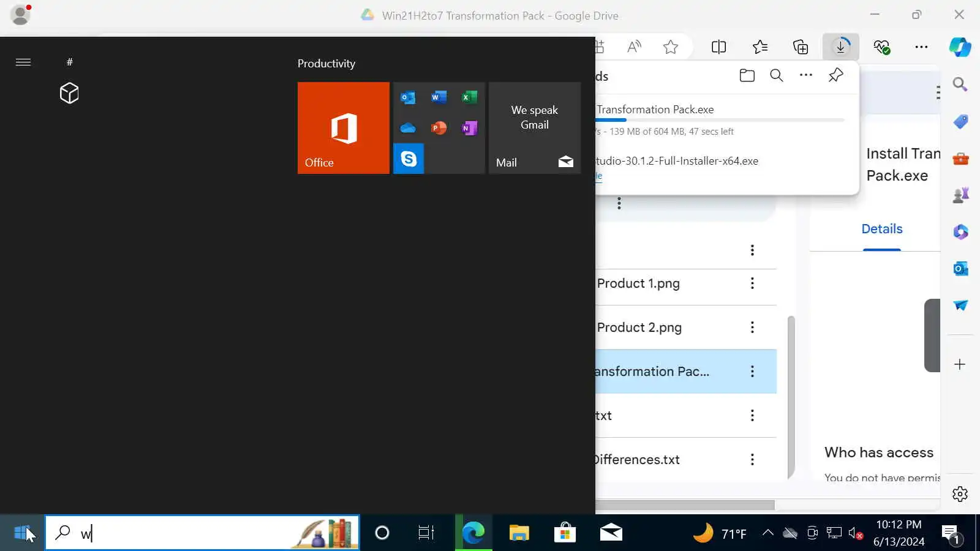Expand the Start menu hamburger navigation
The width and height of the screenshot is (980, 551).
[x=23, y=62]
